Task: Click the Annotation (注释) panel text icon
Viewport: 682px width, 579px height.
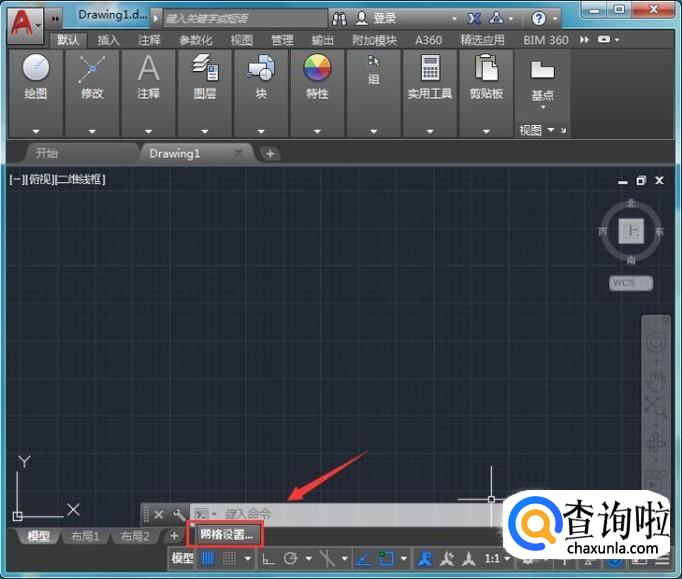Action: point(148,68)
